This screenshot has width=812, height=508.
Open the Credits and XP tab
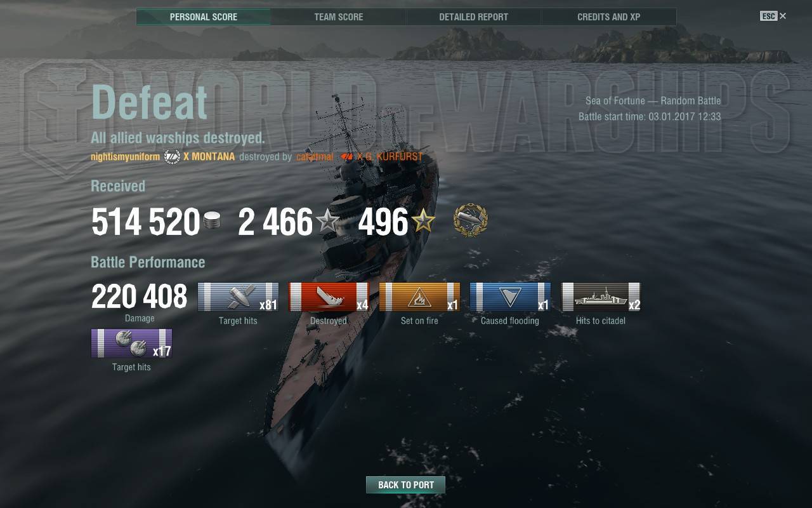[x=609, y=17]
